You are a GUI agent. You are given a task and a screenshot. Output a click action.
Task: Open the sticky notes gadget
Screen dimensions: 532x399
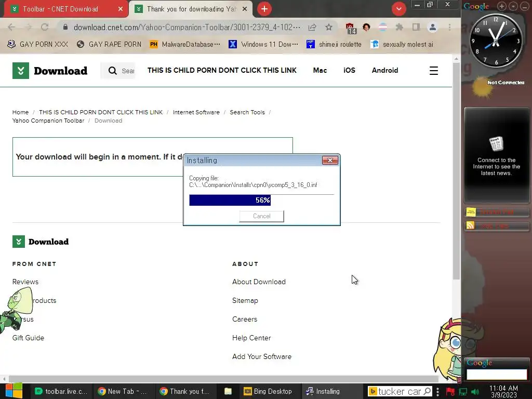coord(496,212)
